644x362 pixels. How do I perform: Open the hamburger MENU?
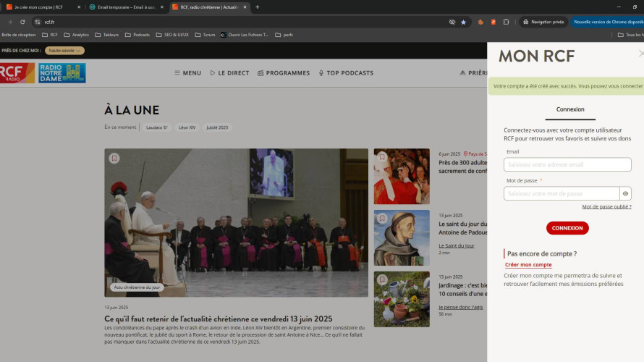click(187, 73)
